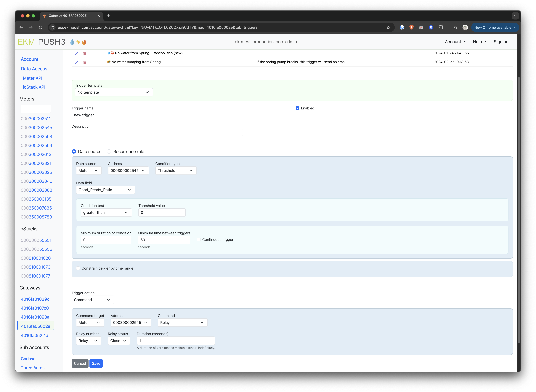Open the Trigger template dropdown
Viewport: 536px width, 392px height.
114,92
